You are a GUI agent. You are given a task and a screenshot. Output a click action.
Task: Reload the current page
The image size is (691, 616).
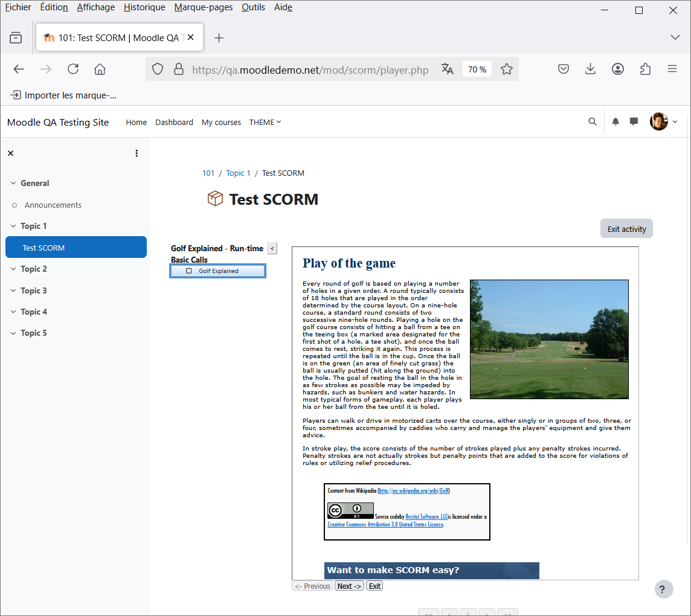click(x=73, y=69)
